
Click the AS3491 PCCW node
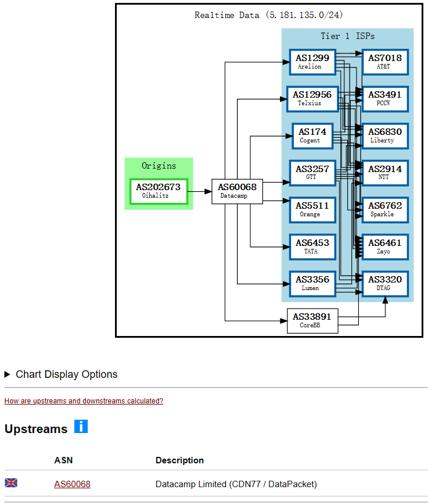point(385,99)
